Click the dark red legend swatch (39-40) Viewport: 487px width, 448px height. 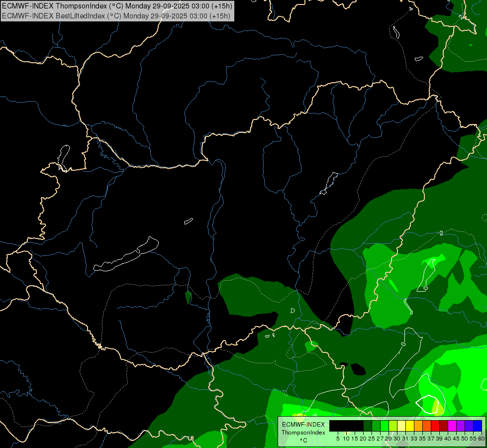coord(444,426)
